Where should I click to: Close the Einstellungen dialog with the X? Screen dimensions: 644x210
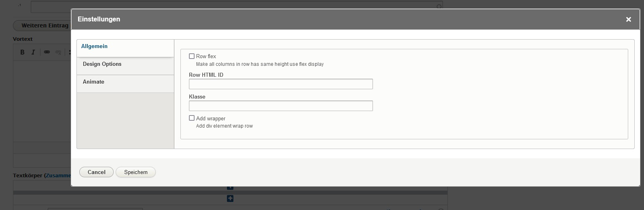[x=628, y=19]
